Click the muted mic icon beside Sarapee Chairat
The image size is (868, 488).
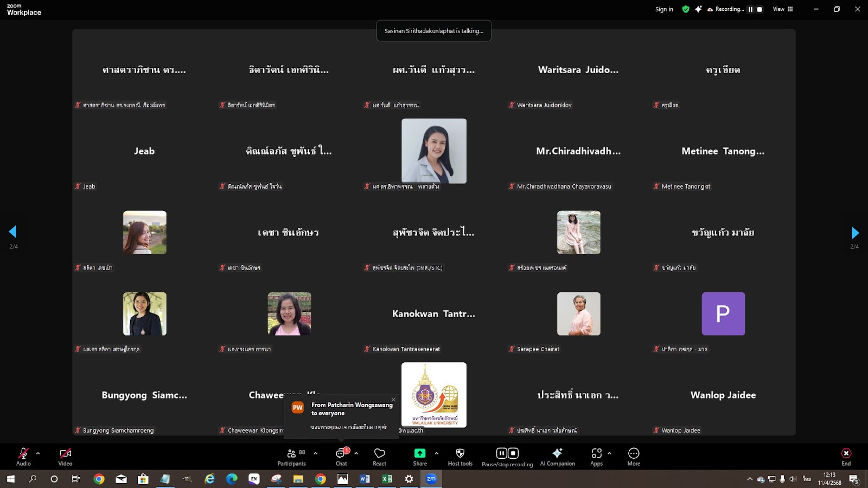[512, 349]
